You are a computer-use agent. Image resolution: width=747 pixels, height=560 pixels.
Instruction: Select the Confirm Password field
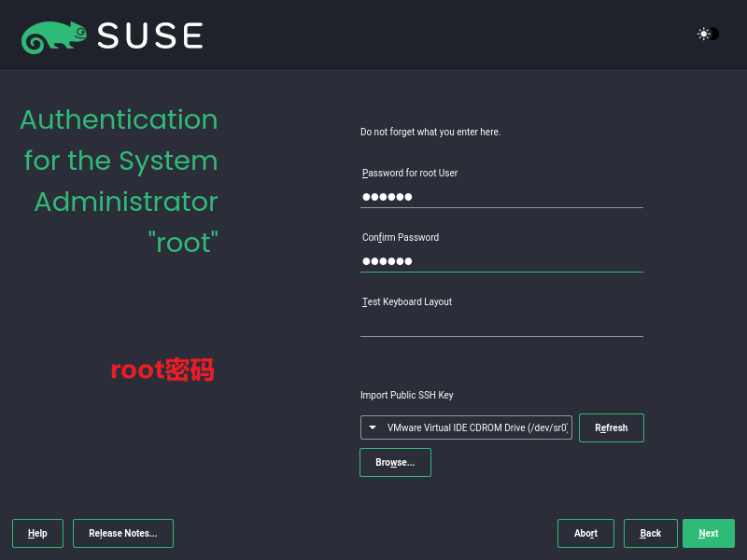click(501, 261)
